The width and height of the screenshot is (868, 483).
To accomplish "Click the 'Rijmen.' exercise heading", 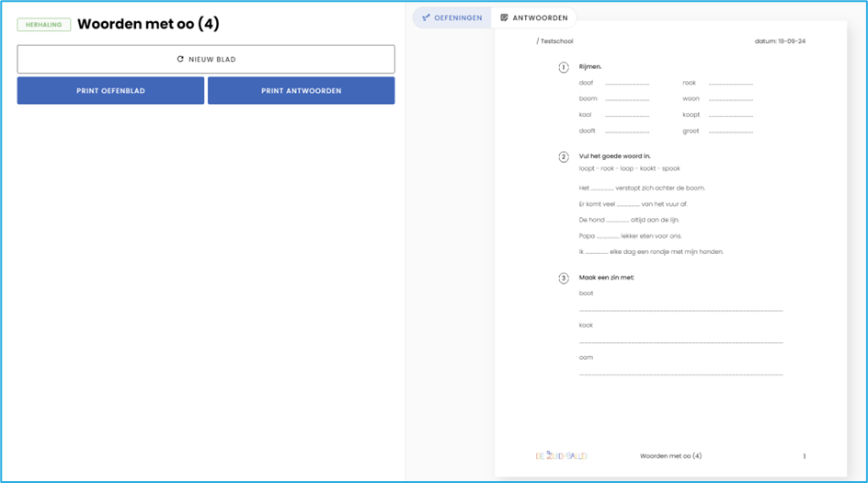I will (x=590, y=67).
